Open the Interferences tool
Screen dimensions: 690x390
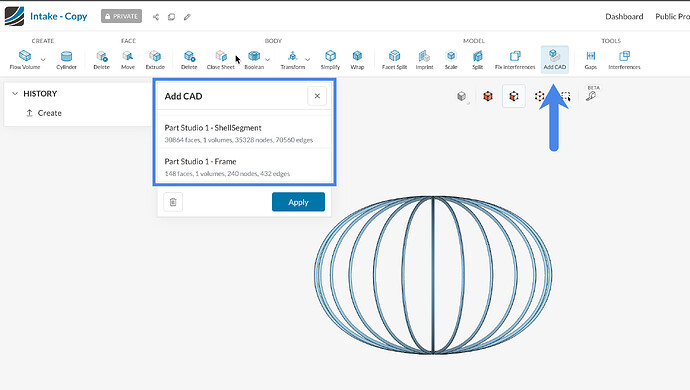click(624, 59)
